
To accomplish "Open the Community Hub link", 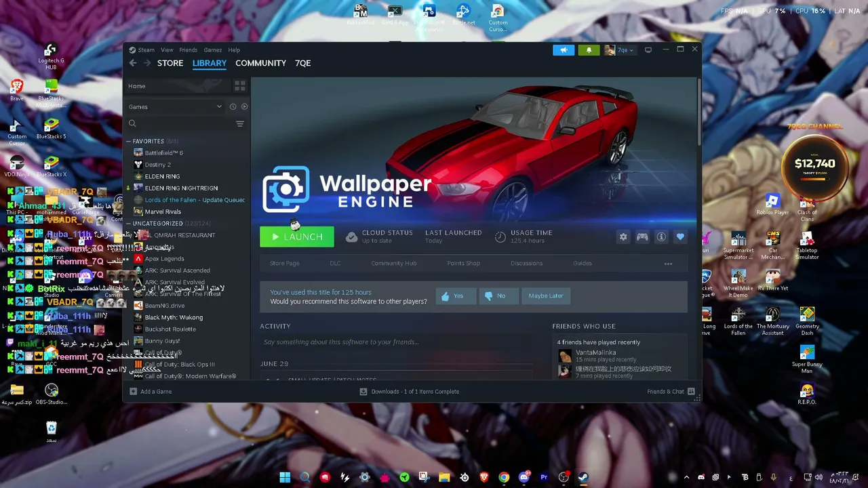I will (x=393, y=264).
